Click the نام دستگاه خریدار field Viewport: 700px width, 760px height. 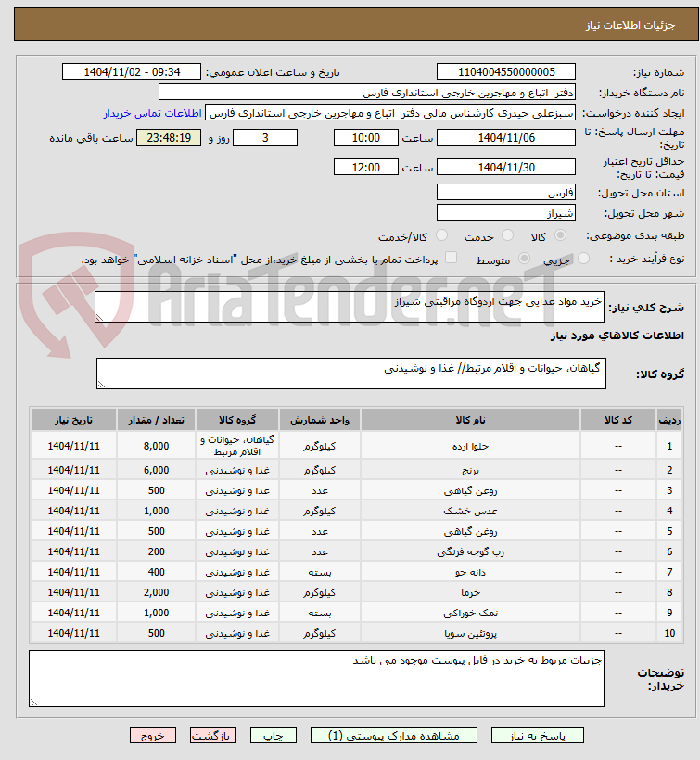coord(367,93)
